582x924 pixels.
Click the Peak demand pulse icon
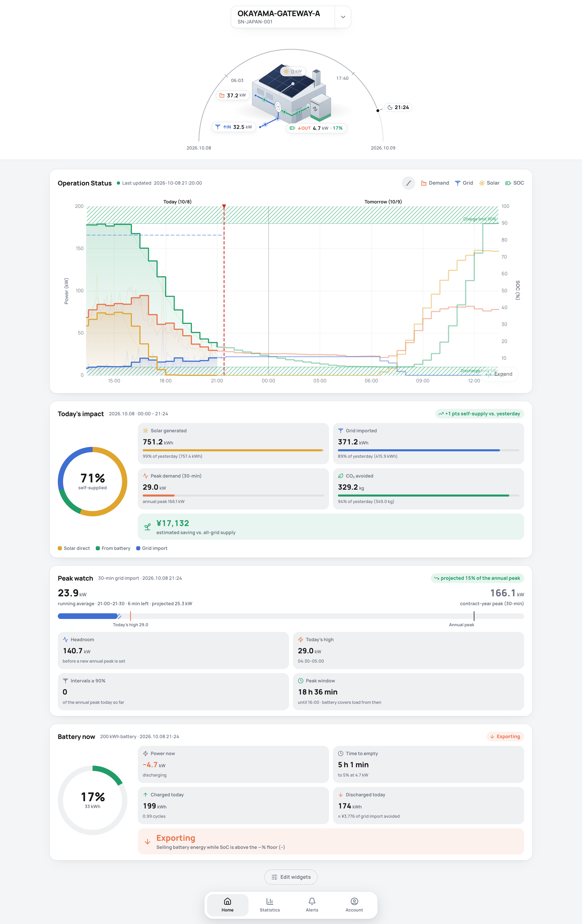coord(145,476)
